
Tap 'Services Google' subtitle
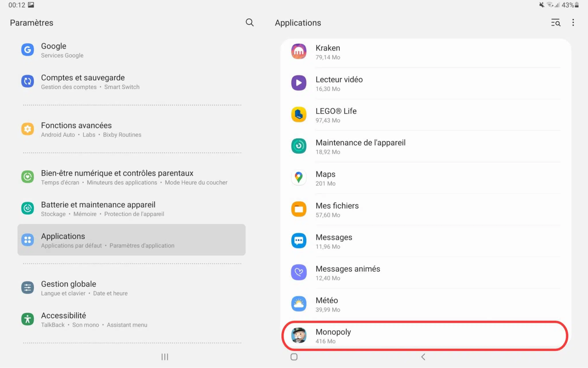[62, 55]
